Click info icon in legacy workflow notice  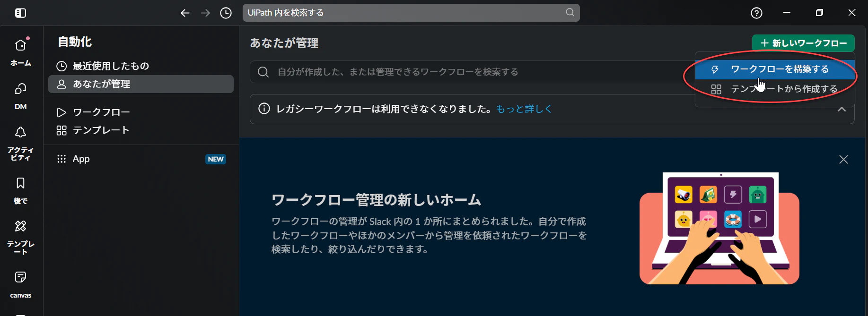[264, 109]
